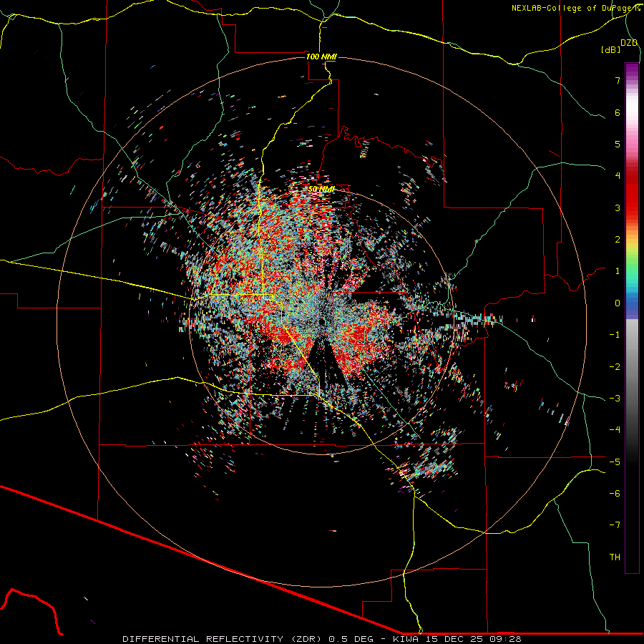
Task: Click the 3 value on scale
Action: click(618, 208)
